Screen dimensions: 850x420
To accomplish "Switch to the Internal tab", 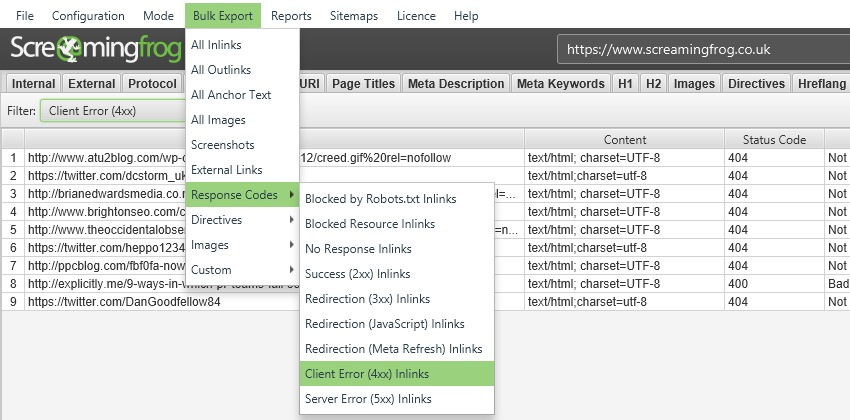I will 34,83.
